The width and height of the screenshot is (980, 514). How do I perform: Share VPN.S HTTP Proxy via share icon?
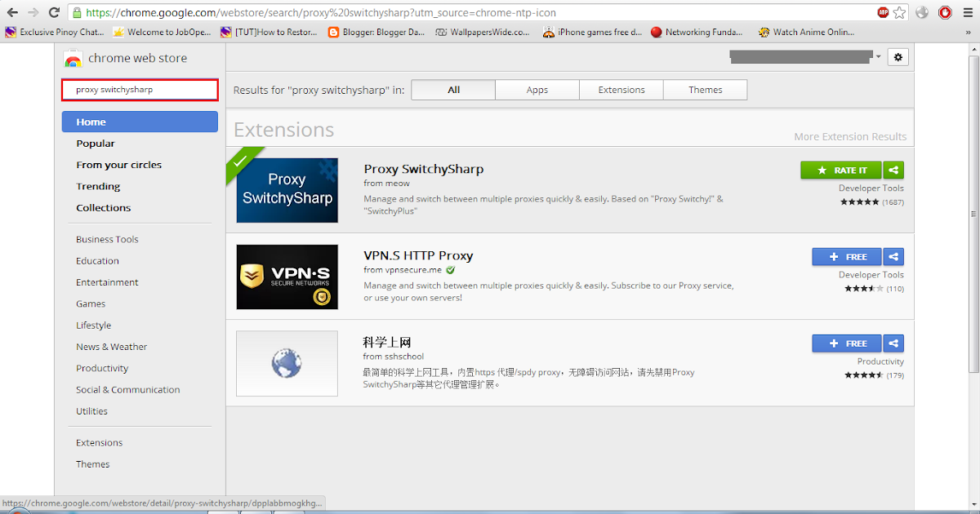pyautogui.click(x=894, y=257)
